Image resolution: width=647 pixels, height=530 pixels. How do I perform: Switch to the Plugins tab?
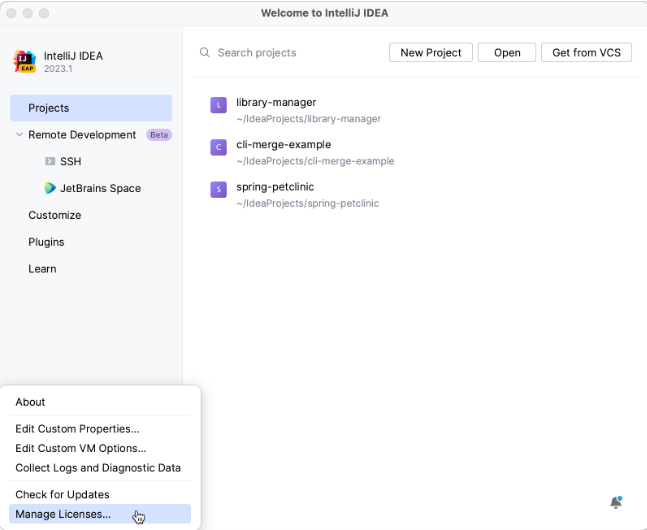point(46,242)
